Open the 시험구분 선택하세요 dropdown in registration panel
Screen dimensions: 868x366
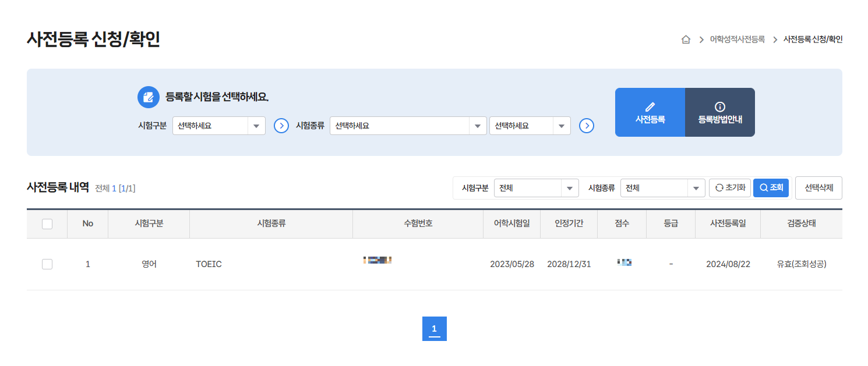pos(219,126)
